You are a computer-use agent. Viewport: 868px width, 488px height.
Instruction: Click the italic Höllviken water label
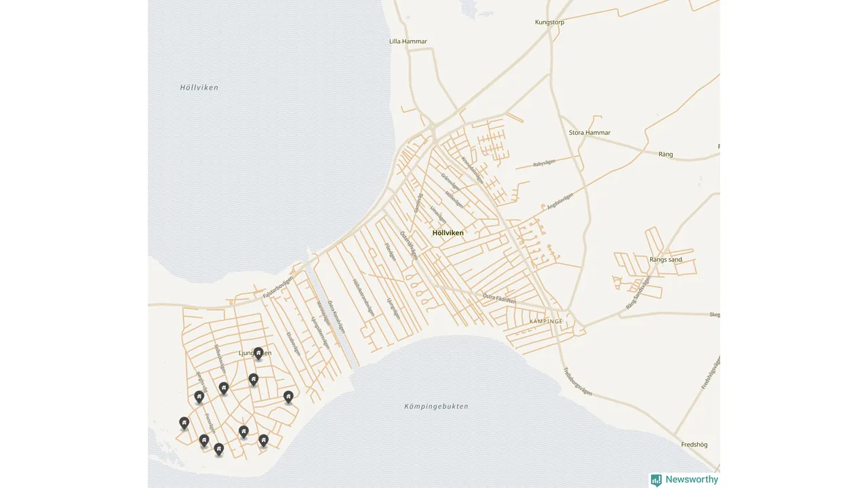click(x=199, y=87)
